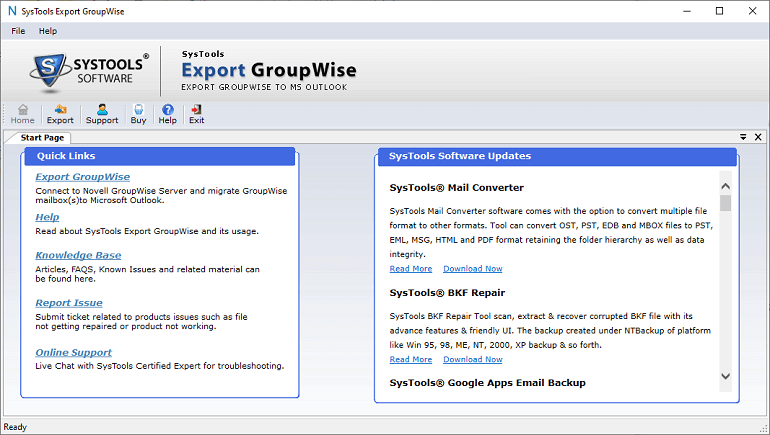Close the SysTools Export GroupWise window
Image resolution: width=770 pixels, height=435 pixels.
(752, 11)
